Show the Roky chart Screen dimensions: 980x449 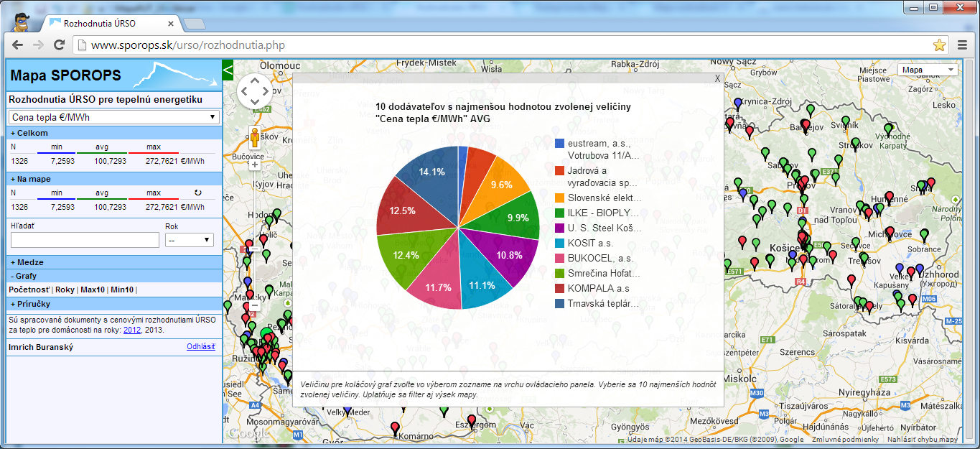pyautogui.click(x=65, y=290)
